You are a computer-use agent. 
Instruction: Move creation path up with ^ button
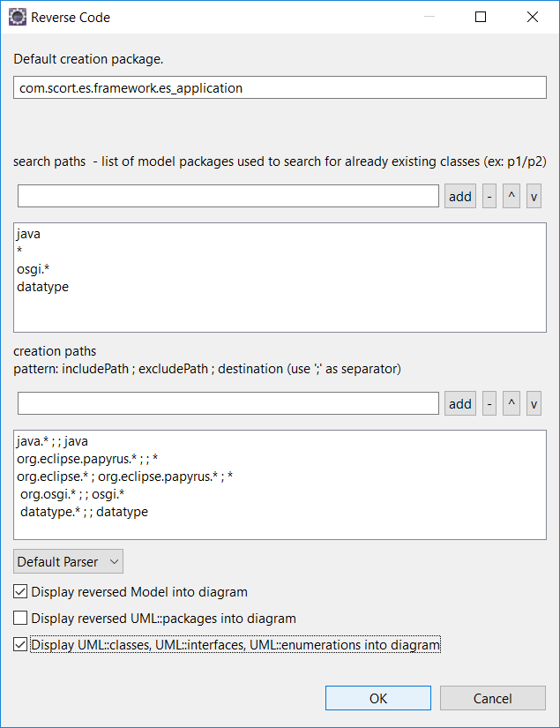pyautogui.click(x=511, y=404)
